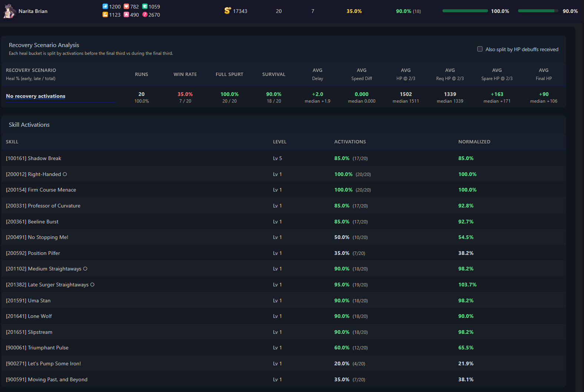
Task: Click the AVG Final HP column header
Action: (x=544, y=74)
